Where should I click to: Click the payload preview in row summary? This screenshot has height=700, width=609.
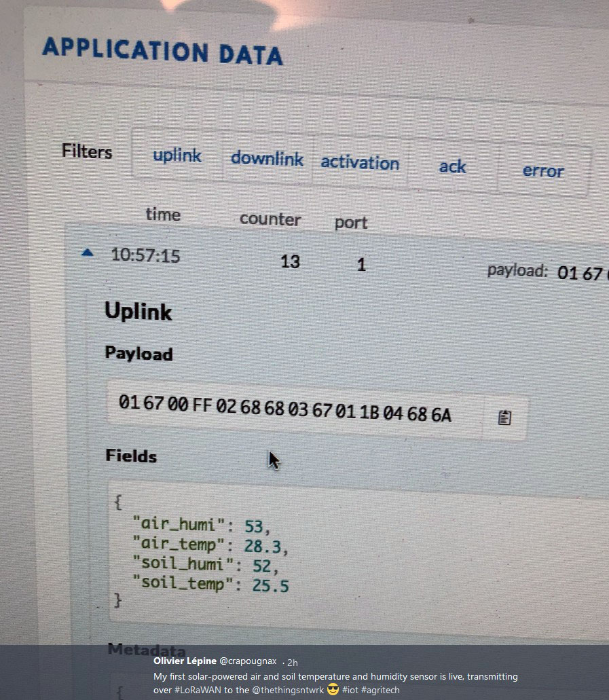click(548, 272)
